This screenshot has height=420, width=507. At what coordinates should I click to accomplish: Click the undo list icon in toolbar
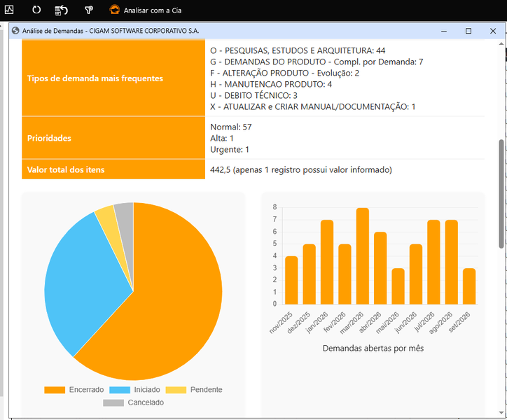click(62, 10)
